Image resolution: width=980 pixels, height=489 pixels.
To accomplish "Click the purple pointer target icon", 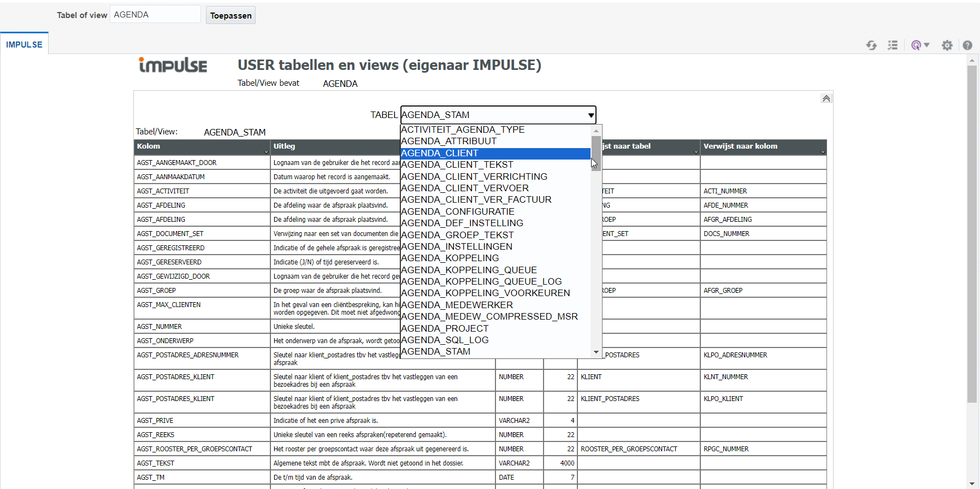I will point(916,45).
